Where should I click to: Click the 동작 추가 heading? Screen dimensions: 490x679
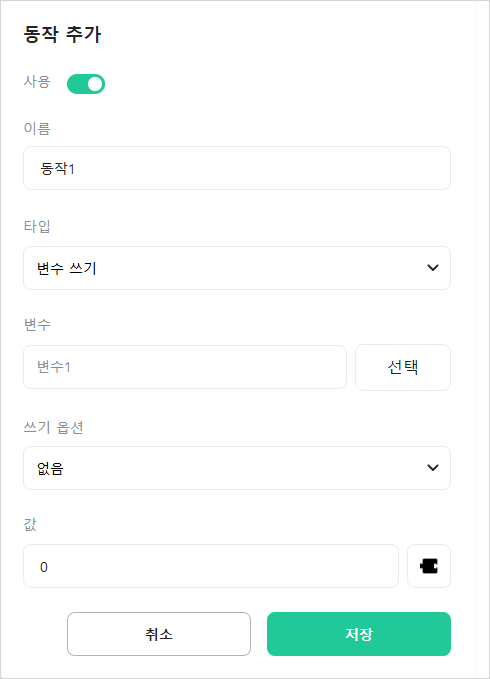click(x=62, y=34)
